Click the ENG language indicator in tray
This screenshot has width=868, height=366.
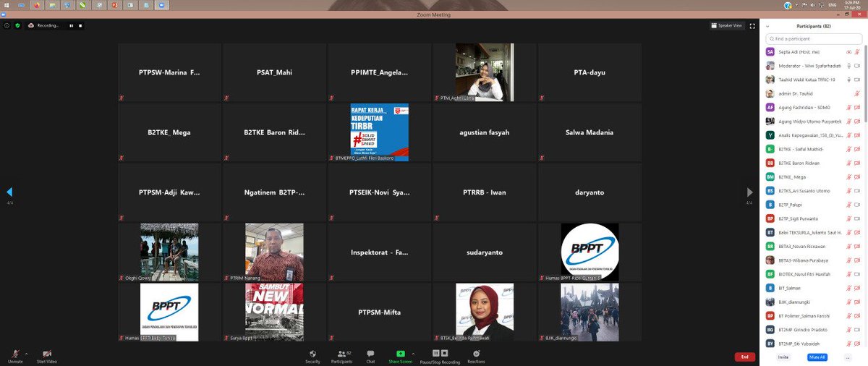832,5
